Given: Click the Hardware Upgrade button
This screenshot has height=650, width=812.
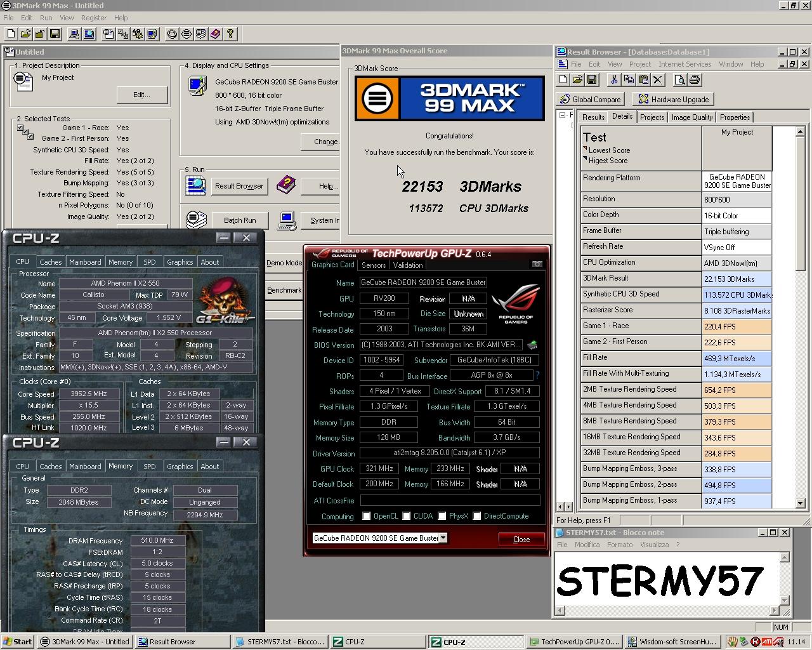Looking at the screenshot, I should coord(673,99).
